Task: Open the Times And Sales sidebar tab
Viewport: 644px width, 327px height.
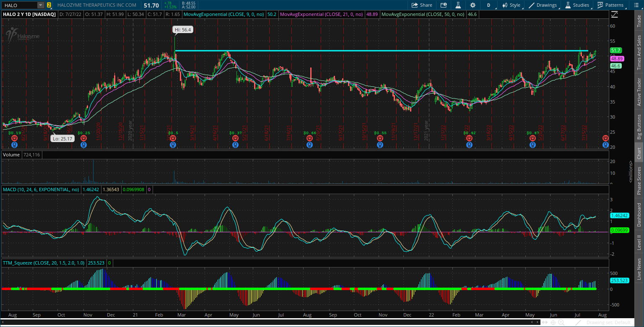Action: click(639, 52)
